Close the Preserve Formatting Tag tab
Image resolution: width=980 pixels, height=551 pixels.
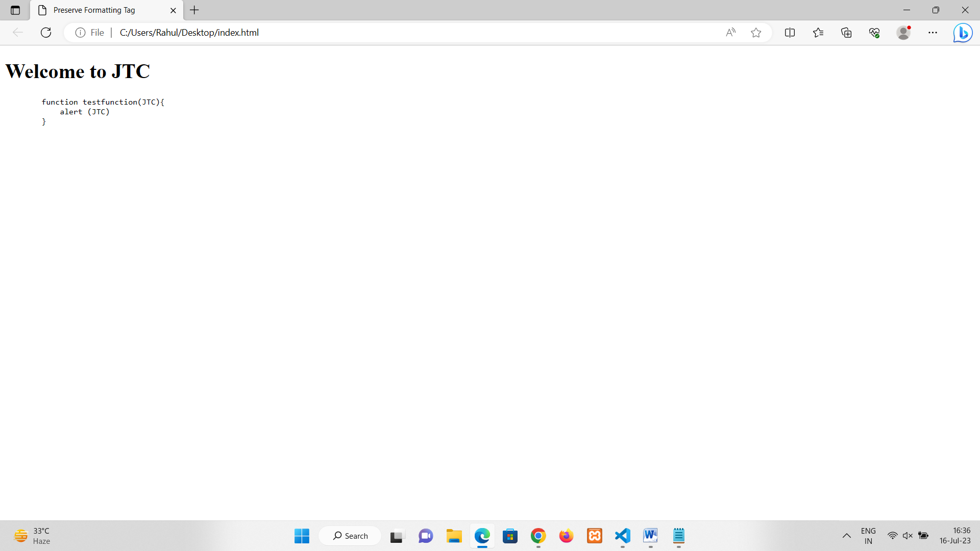pos(173,10)
